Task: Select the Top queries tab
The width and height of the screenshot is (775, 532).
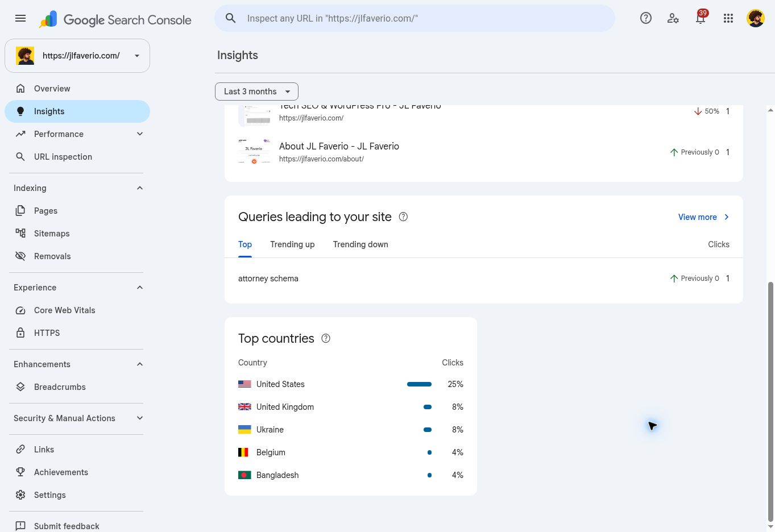Action: pyautogui.click(x=245, y=244)
